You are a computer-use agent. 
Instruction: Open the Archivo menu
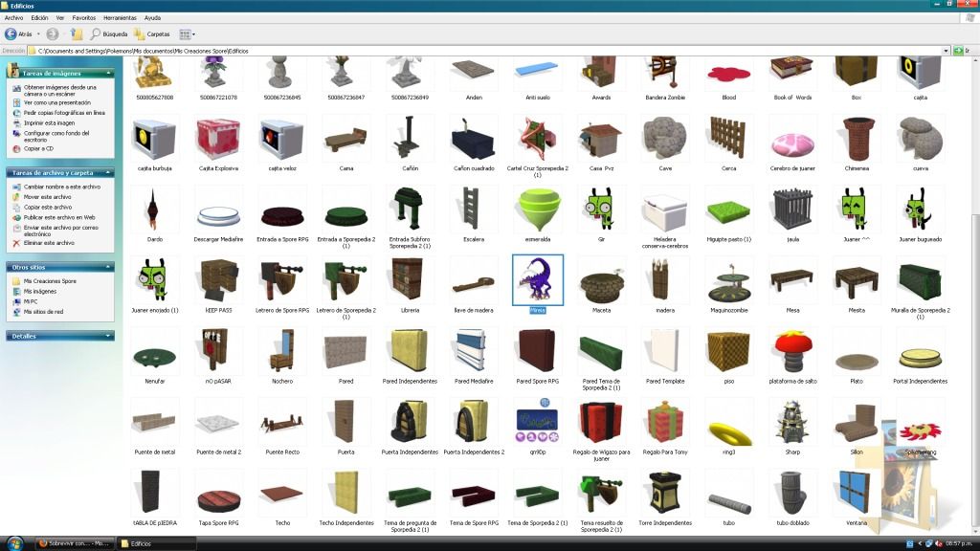pos(13,18)
